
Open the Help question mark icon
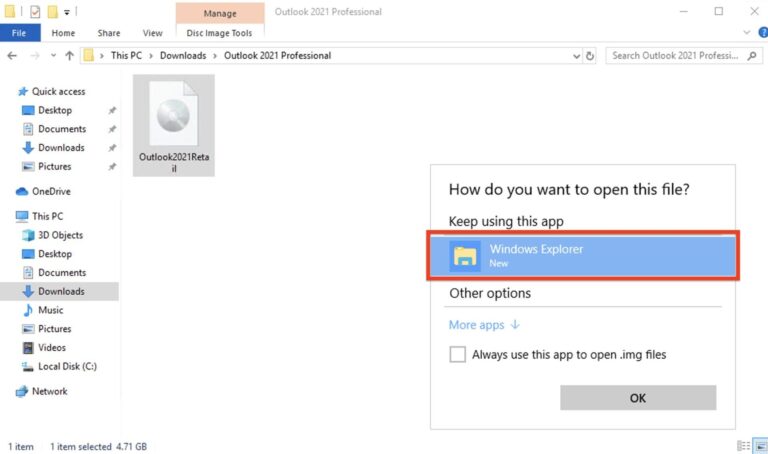[x=763, y=33]
